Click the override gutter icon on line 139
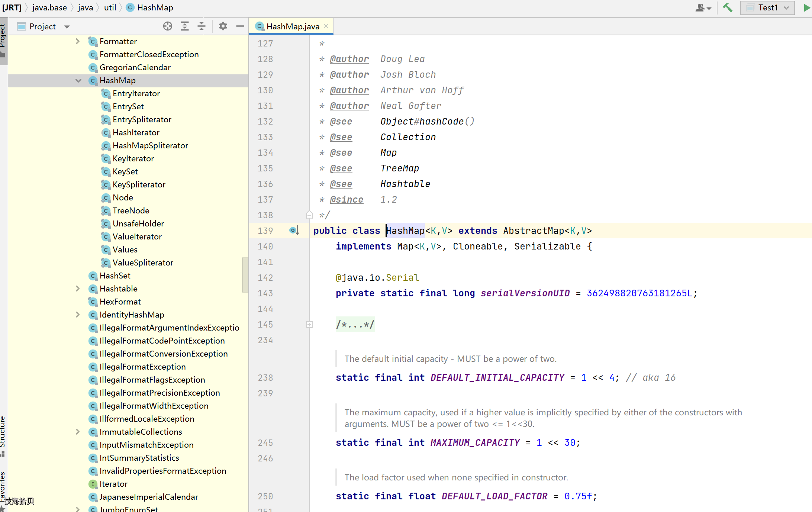812x512 pixels. (294, 231)
